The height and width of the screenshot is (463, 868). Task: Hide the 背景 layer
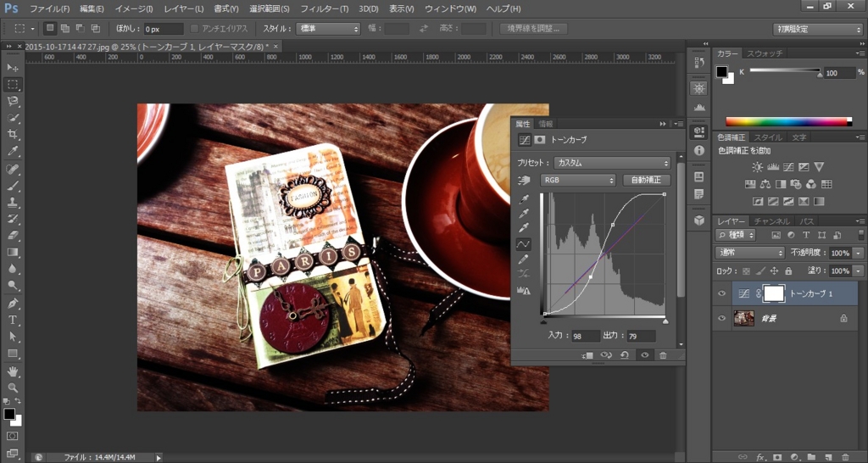click(721, 319)
